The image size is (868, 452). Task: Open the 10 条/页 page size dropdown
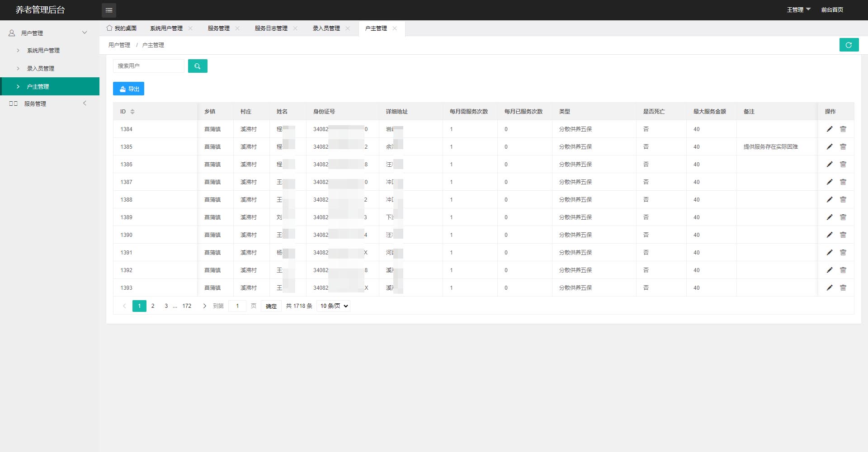pos(334,306)
